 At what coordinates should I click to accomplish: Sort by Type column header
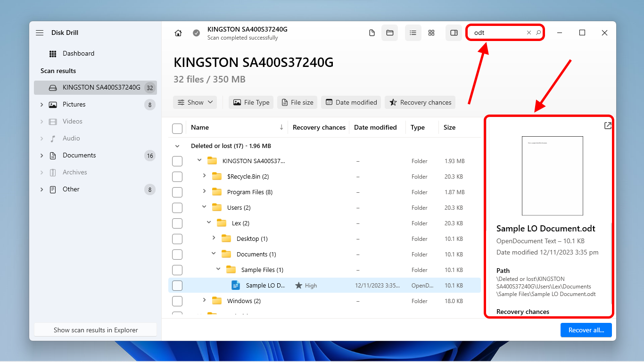418,127
